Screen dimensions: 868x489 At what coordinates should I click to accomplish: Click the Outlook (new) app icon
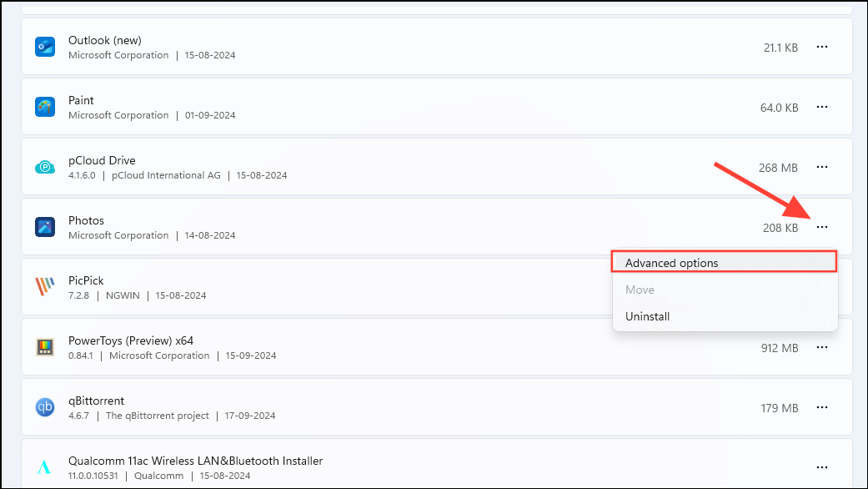point(45,47)
